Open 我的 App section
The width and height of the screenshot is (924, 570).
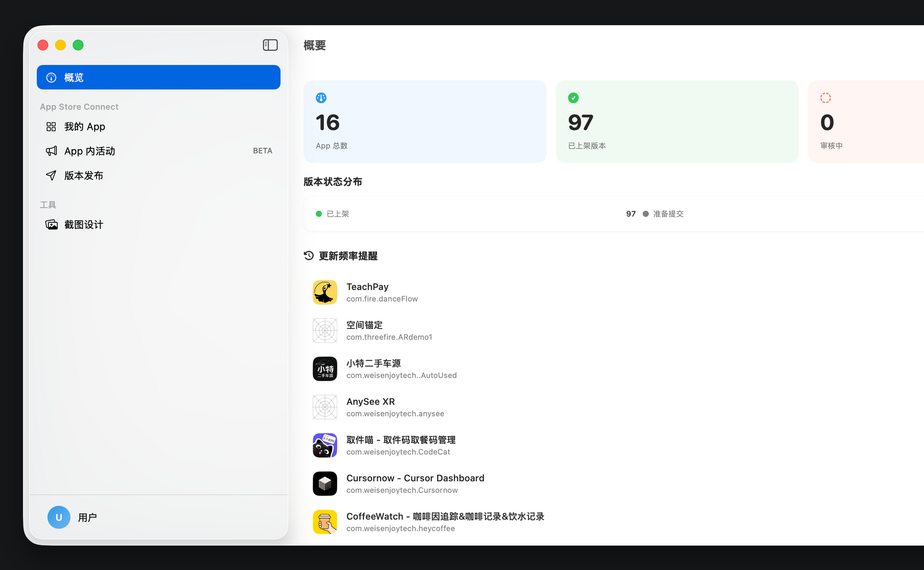pyautogui.click(x=85, y=127)
